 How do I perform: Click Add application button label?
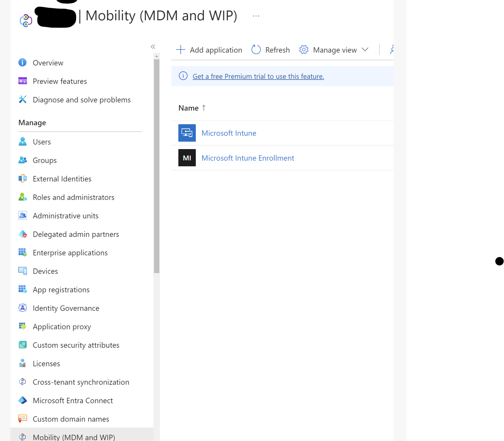[x=216, y=50]
